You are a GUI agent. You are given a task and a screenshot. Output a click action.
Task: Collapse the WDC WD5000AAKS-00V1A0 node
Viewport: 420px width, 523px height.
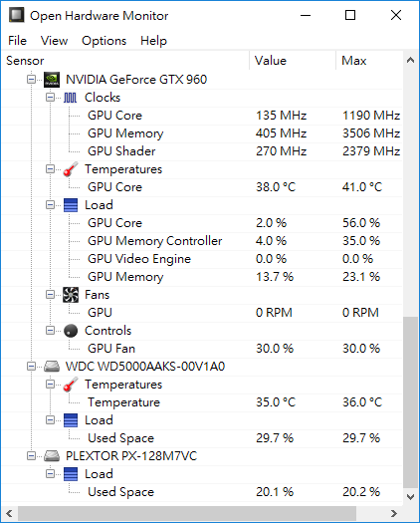31,367
